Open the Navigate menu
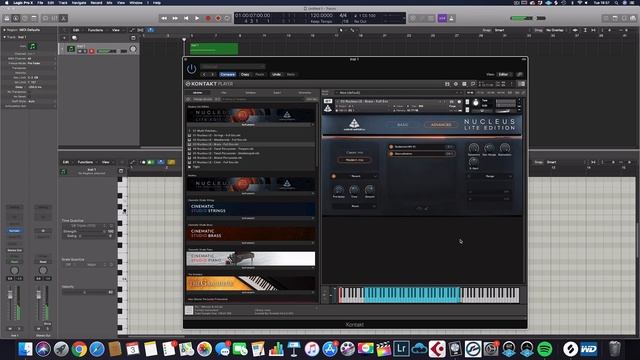The height and width of the screenshot is (360, 640). pos(79,2)
